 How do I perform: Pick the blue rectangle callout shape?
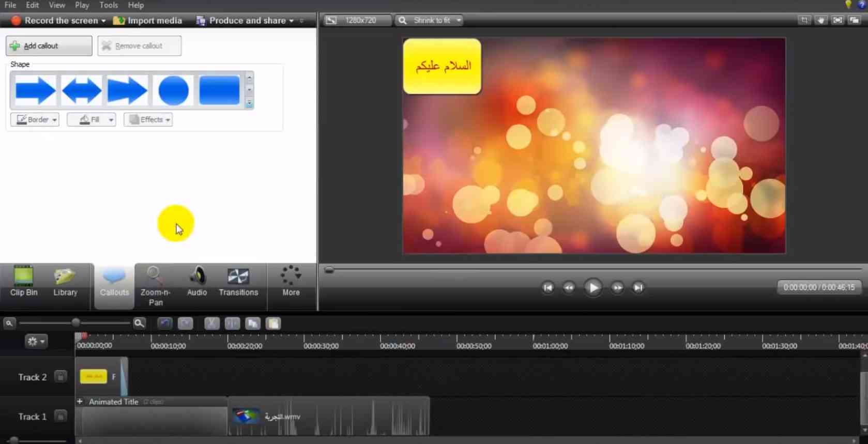219,90
